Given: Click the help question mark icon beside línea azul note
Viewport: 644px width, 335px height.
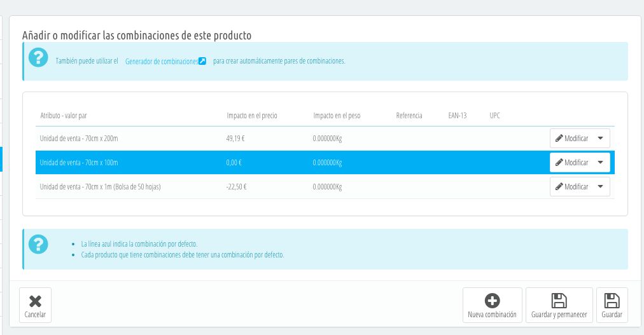Looking at the screenshot, I should (38, 244).
